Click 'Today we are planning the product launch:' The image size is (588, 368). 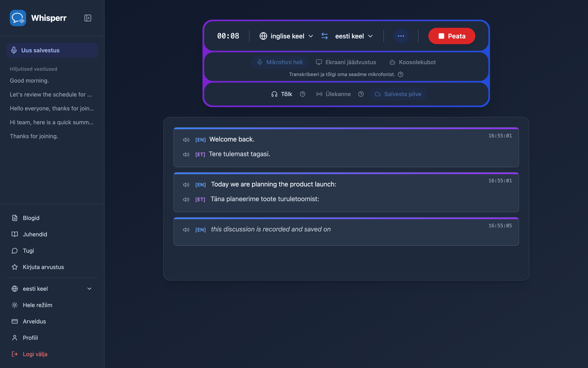coord(273,184)
